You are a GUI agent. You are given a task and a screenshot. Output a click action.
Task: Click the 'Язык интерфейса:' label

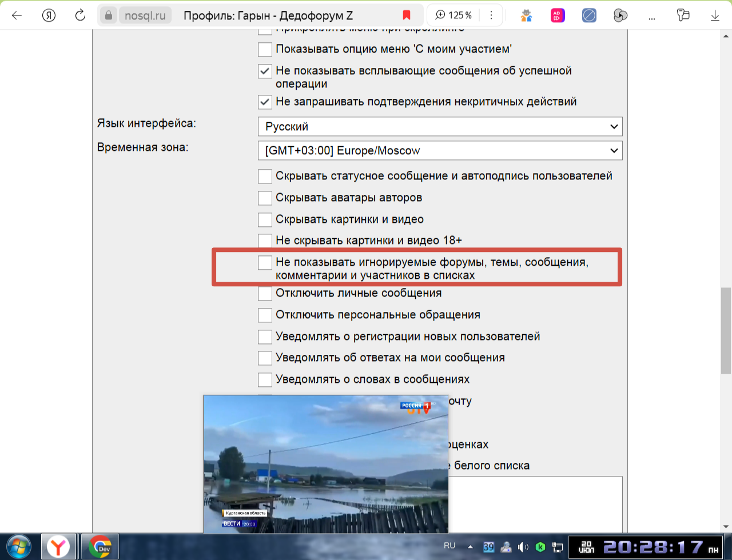146,123
